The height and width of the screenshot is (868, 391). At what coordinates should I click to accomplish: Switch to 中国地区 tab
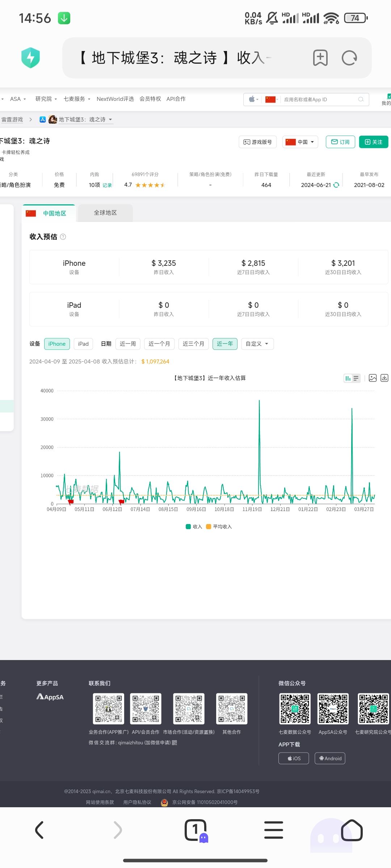tap(49, 213)
